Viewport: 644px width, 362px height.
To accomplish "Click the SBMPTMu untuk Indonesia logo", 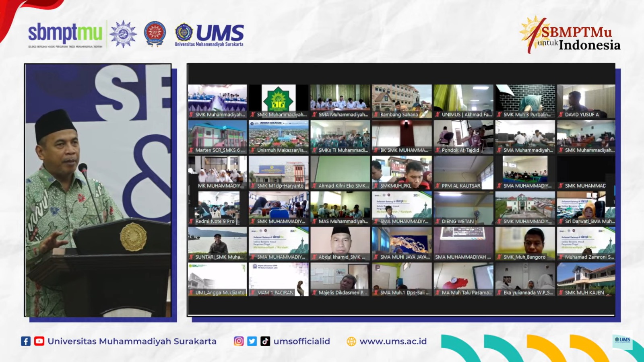I will pos(570,35).
